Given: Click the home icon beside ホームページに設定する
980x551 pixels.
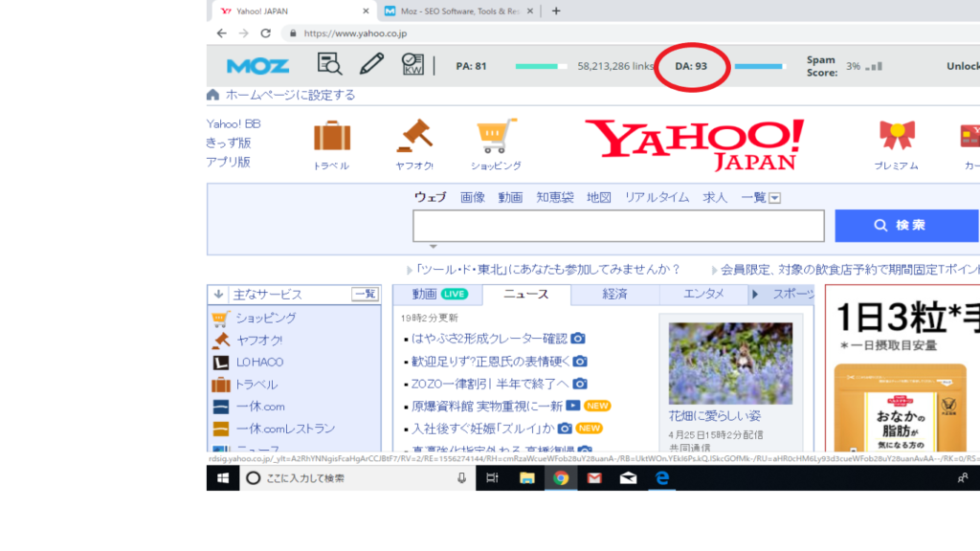Looking at the screenshot, I should pyautogui.click(x=213, y=95).
